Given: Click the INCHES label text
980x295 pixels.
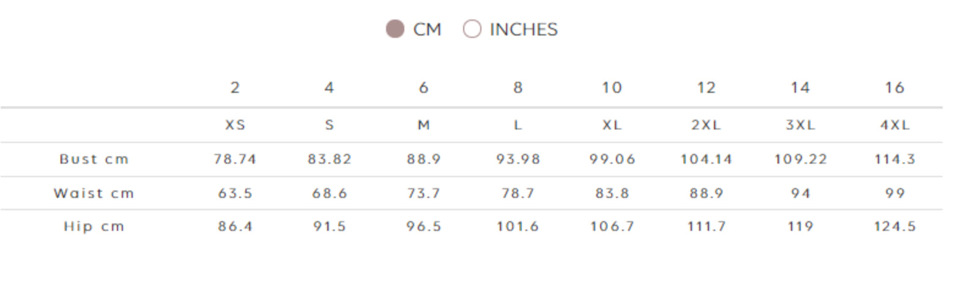Looking at the screenshot, I should pyautogui.click(x=524, y=29).
